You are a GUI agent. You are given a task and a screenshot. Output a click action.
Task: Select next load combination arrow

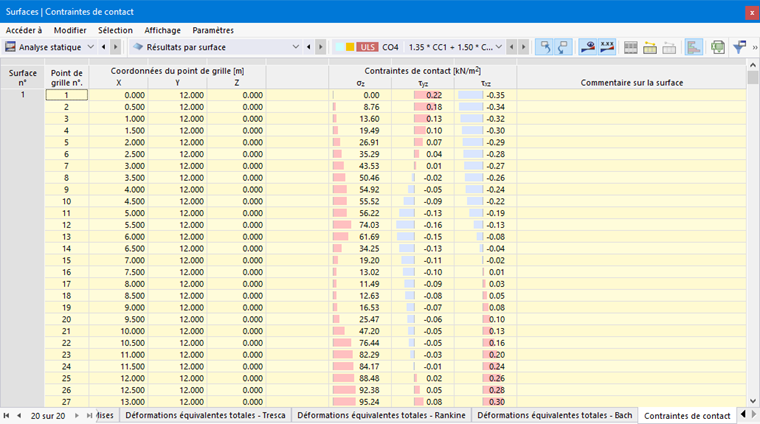[523, 47]
